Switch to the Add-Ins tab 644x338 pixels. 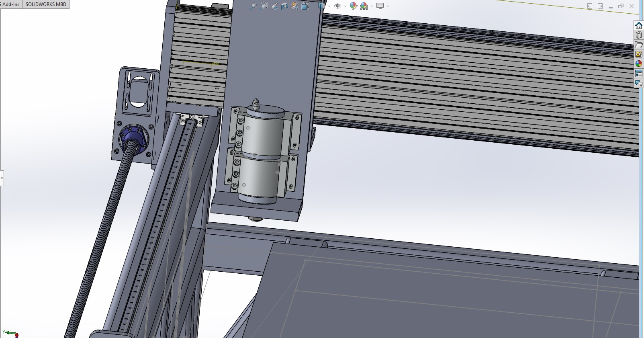click(x=10, y=4)
